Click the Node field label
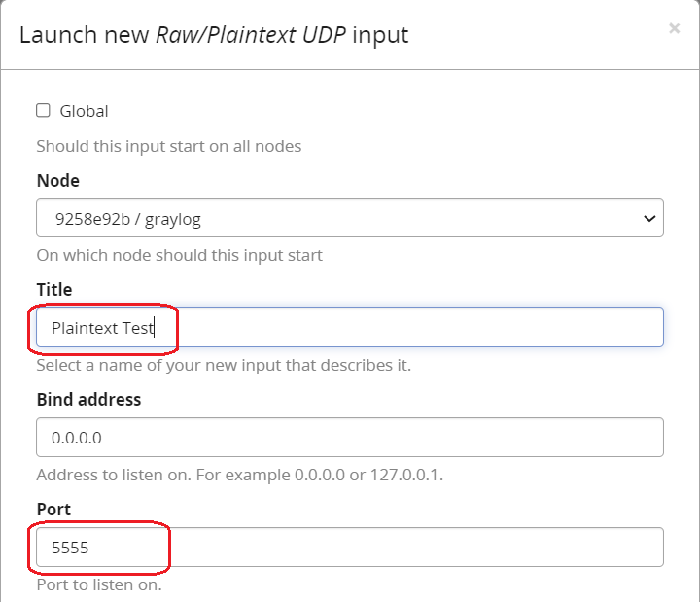700x602 pixels. click(58, 181)
